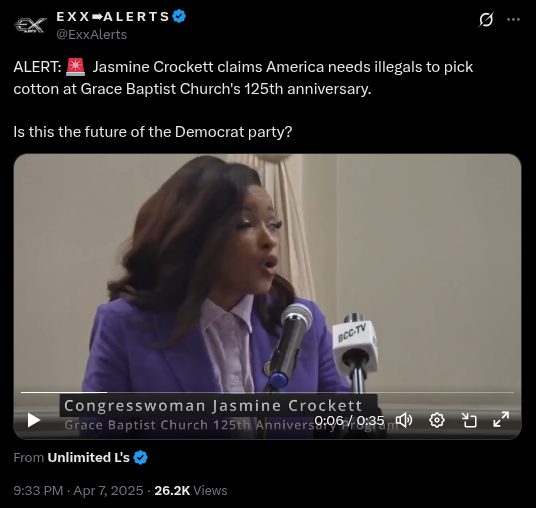Viewport: 536px width, 508px height.
Task: Click the EXX ALERTS display name
Action: coord(113,16)
